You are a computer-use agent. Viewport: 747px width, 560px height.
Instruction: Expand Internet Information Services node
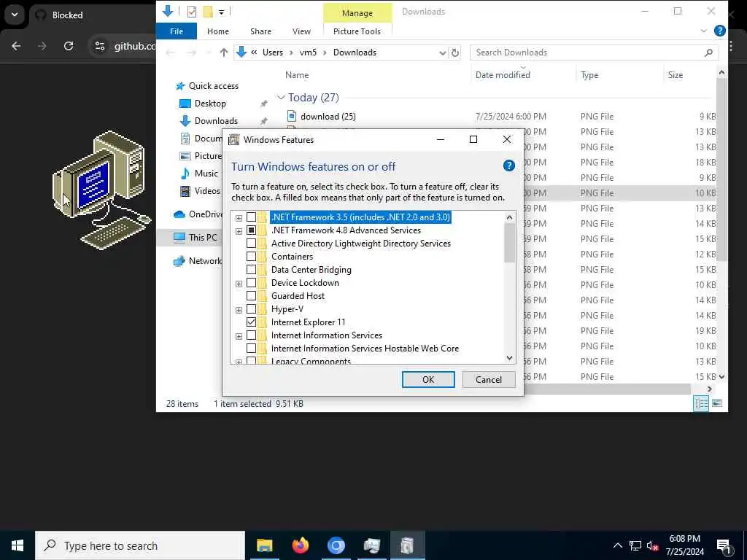coord(239,336)
